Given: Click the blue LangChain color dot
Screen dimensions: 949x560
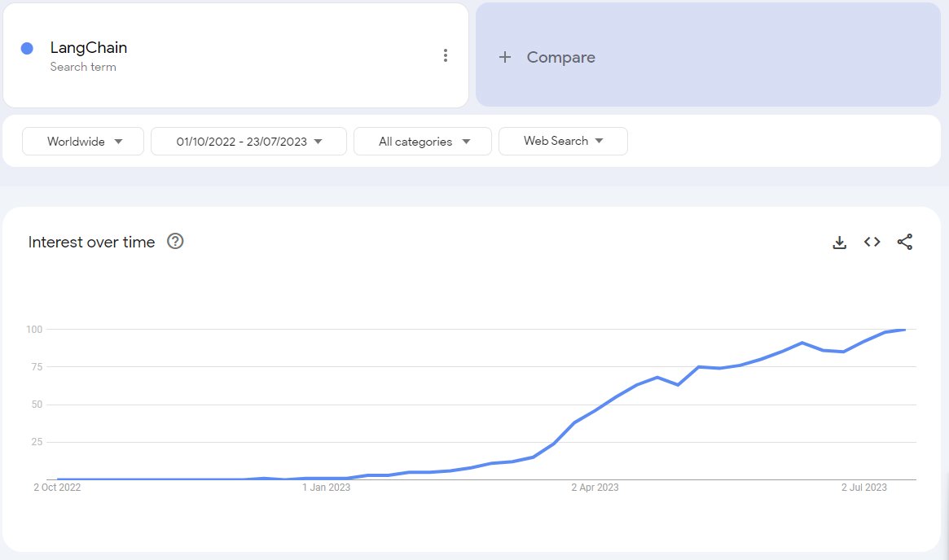Looking at the screenshot, I should click(27, 48).
